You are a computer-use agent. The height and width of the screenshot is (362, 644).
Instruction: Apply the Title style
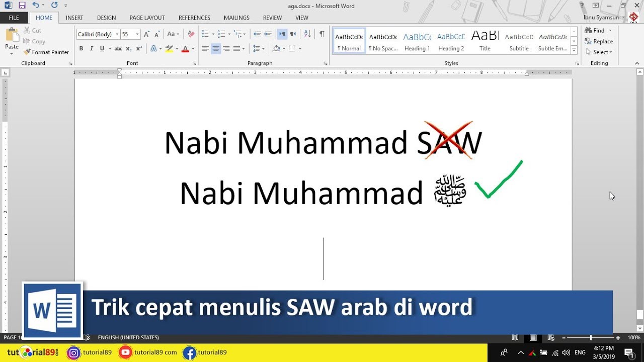(485, 41)
